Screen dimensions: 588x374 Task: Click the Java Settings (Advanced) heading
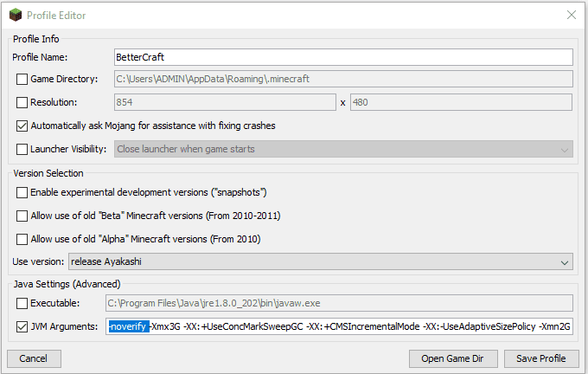67,284
